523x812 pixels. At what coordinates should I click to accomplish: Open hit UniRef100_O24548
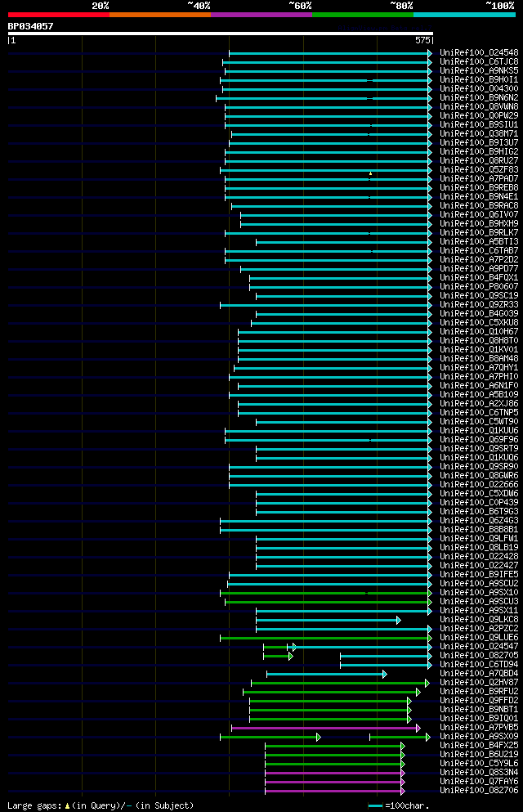tap(479, 53)
